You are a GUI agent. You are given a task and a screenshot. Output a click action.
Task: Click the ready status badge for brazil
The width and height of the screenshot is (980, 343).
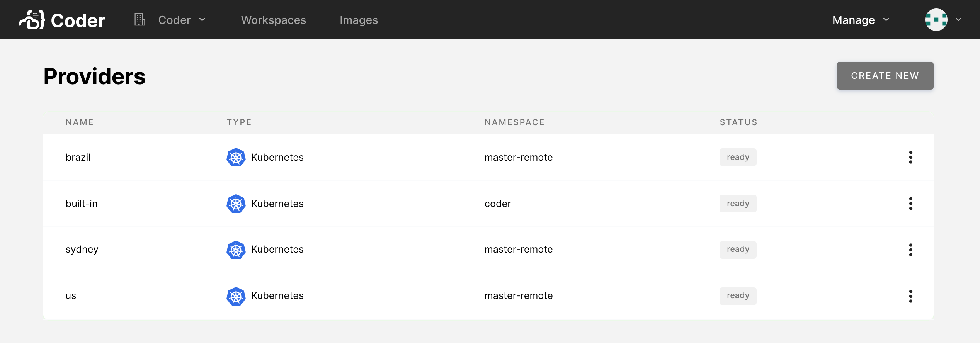[738, 157]
